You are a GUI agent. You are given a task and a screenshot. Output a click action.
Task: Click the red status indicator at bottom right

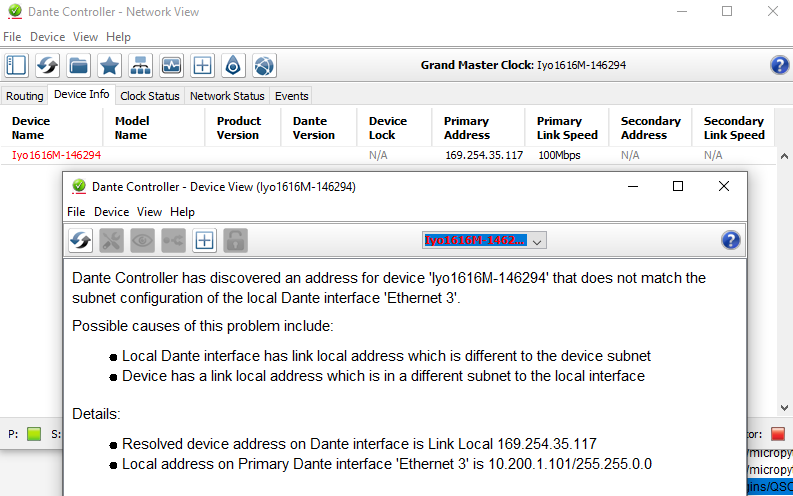(778, 434)
